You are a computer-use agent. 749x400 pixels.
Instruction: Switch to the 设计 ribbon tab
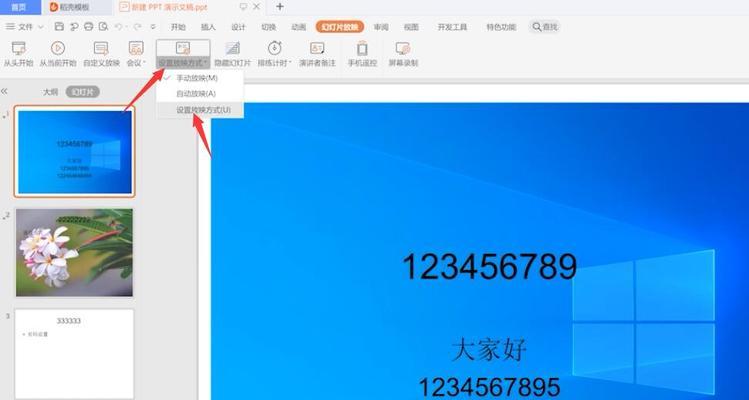click(238, 27)
